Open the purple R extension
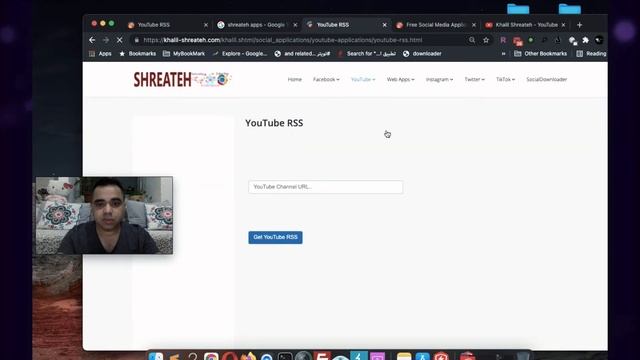 coord(503,40)
